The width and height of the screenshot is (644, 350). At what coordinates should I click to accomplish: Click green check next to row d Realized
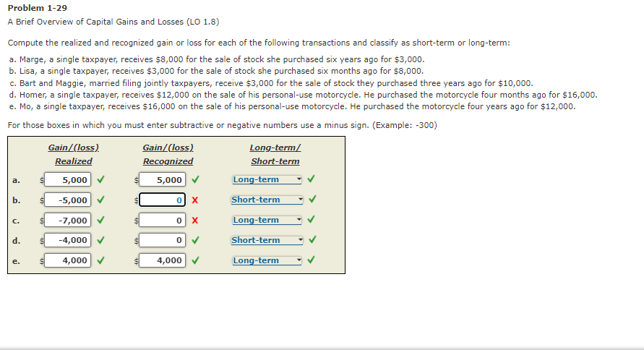pyautogui.click(x=100, y=240)
